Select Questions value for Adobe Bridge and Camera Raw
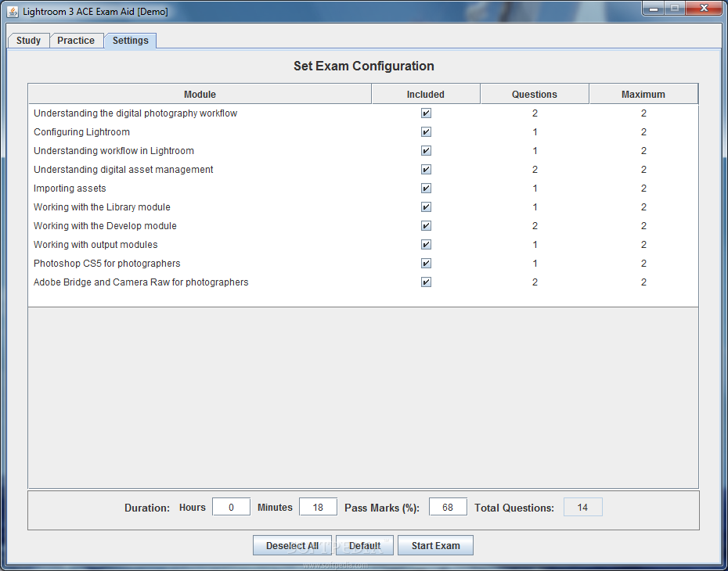The width and height of the screenshot is (728, 571). [535, 282]
